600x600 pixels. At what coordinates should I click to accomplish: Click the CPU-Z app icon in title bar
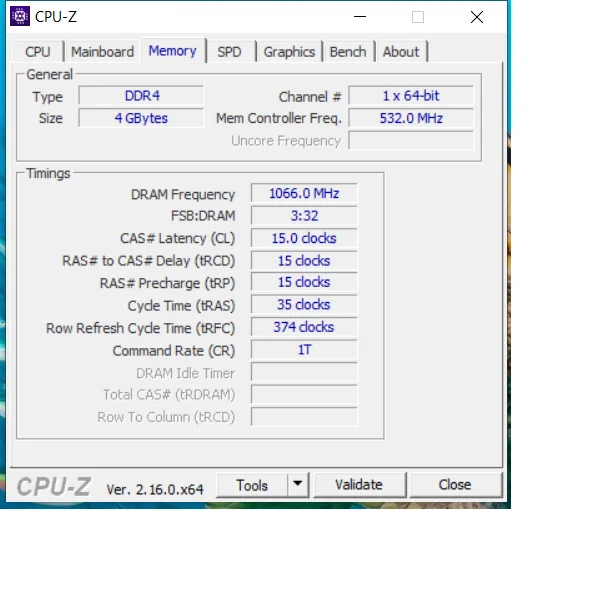(20, 16)
